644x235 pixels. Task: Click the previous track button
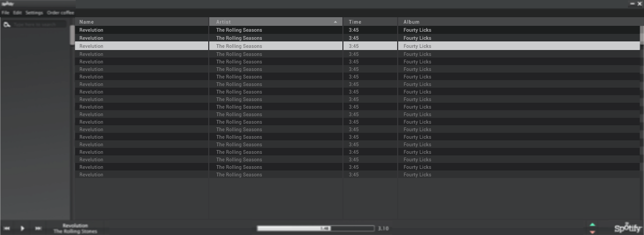tap(7, 229)
